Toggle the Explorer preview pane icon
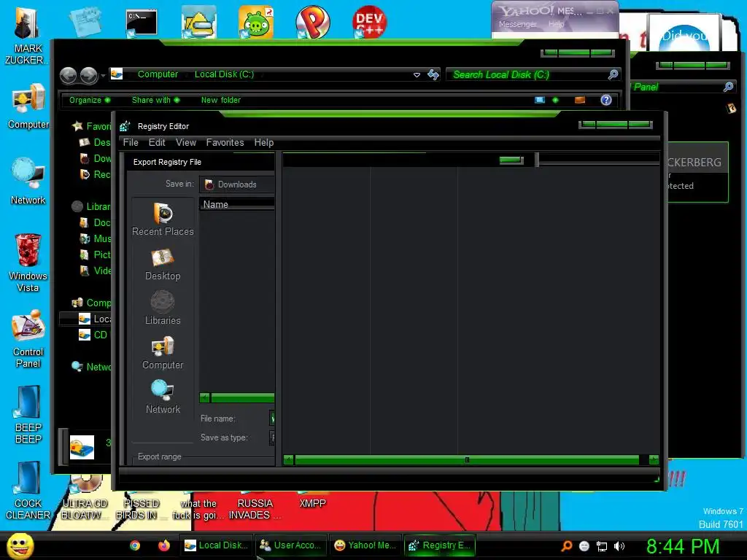Image resolution: width=747 pixels, height=560 pixels. tap(580, 100)
